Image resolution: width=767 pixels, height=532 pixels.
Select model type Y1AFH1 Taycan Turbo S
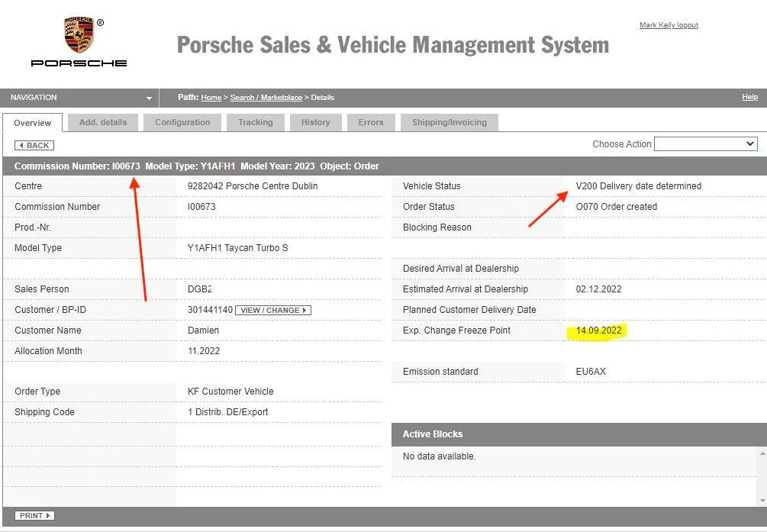237,247
